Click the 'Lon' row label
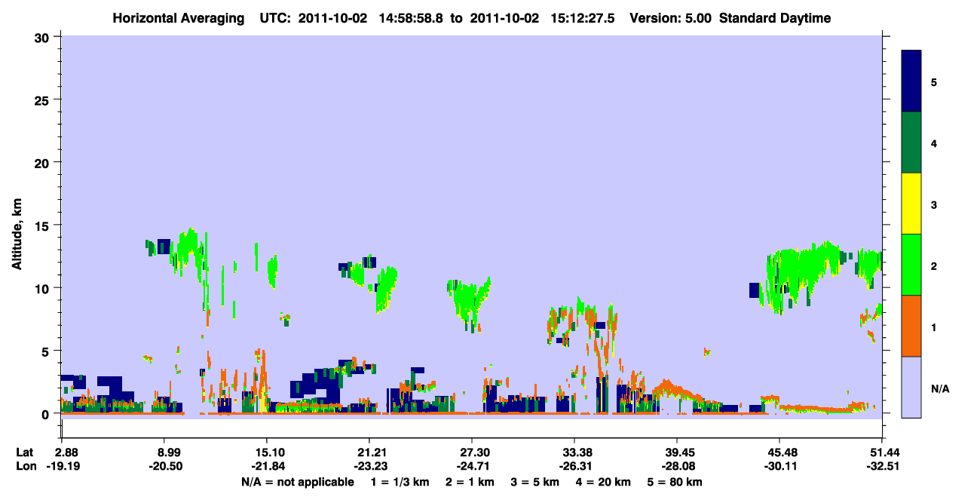 click(x=26, y=466)
